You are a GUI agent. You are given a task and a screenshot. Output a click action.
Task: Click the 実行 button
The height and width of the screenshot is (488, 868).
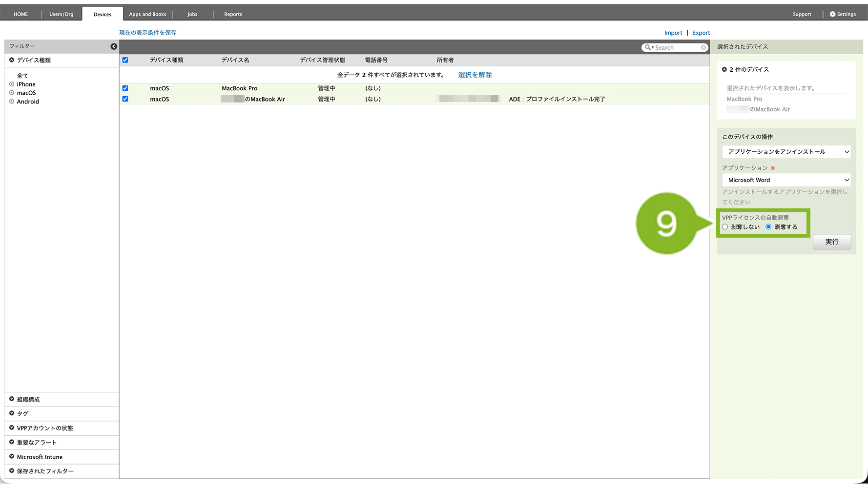click(x=832, y=242)
